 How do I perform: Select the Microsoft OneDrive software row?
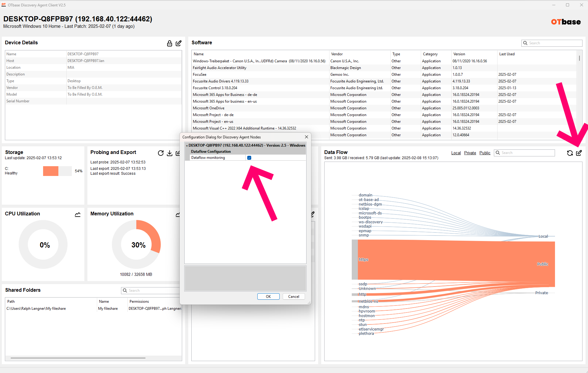coord(384,108)
